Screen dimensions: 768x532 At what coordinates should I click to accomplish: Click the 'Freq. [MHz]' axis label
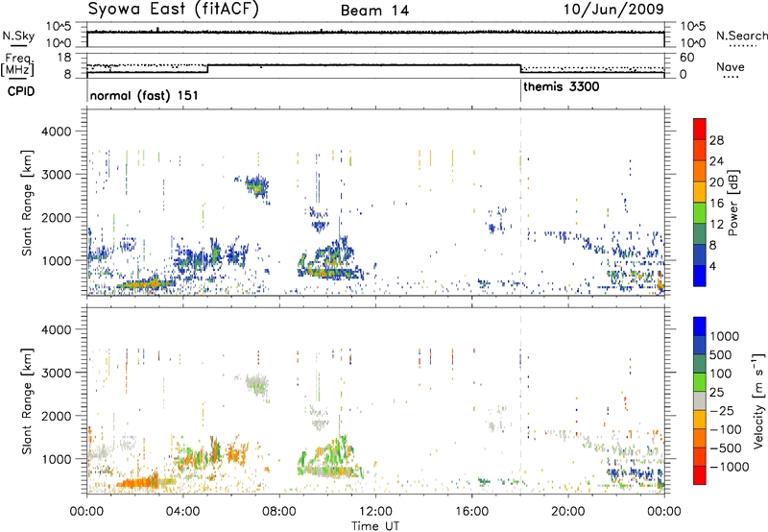[x=18, y=64]
